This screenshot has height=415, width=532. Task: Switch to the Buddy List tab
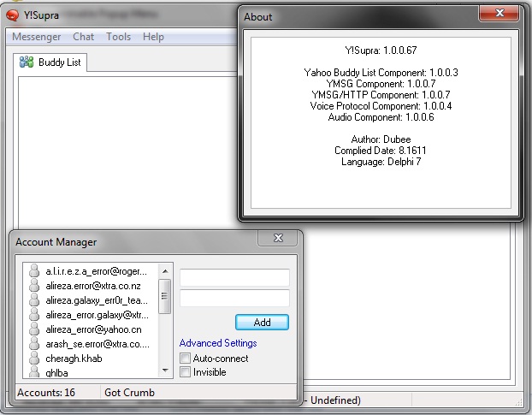tap(50, 62)
